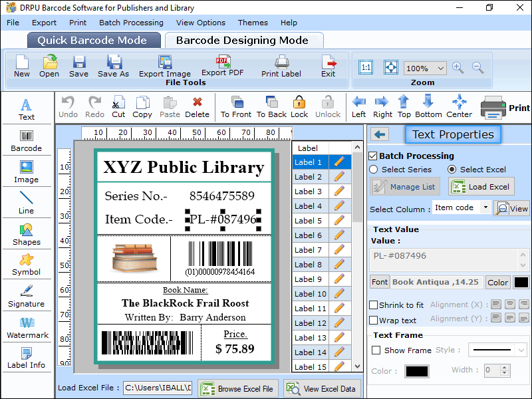Screen dimensions: 532x399
Task: Set zoom to 1:1 actual size
Action: tap(366, 67)
